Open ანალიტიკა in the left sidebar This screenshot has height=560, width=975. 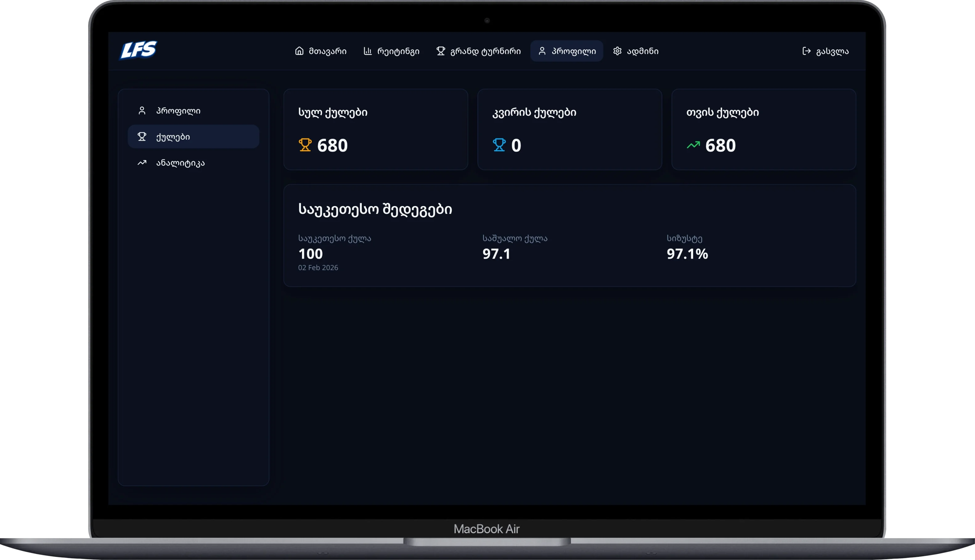(194, 163)
